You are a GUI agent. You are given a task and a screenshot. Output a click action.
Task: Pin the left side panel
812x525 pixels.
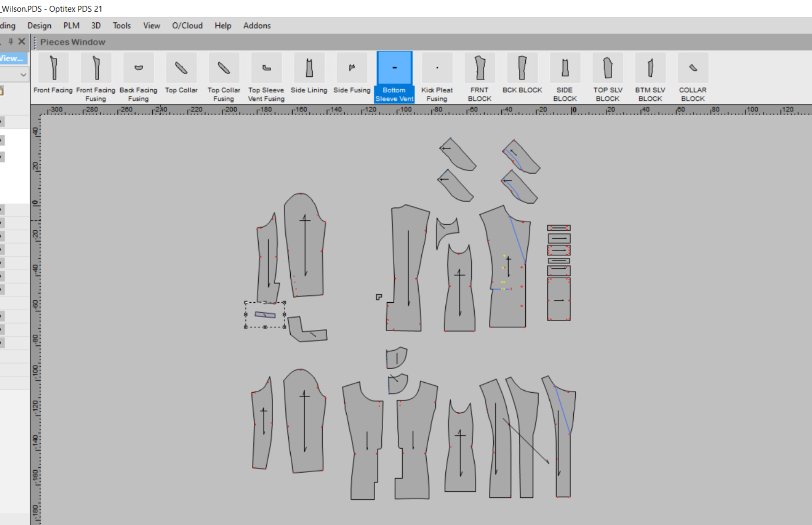(11, 41)
